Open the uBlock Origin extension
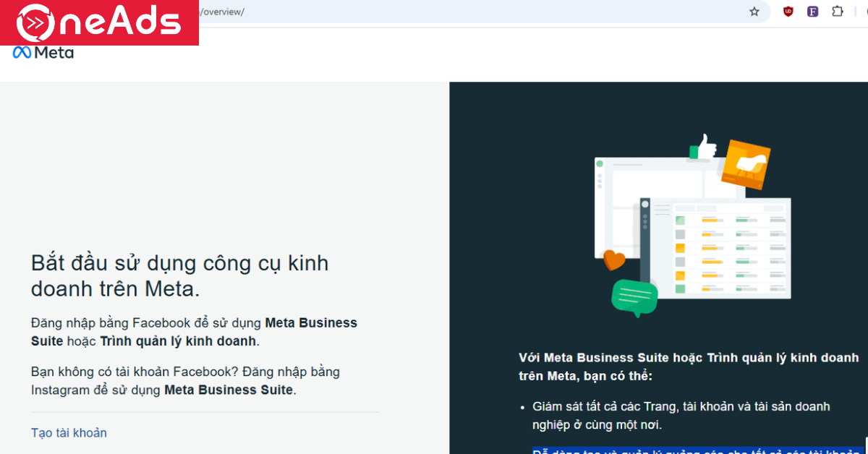The height and width of the screenshot is (454, 868). (x=788, y=12)
